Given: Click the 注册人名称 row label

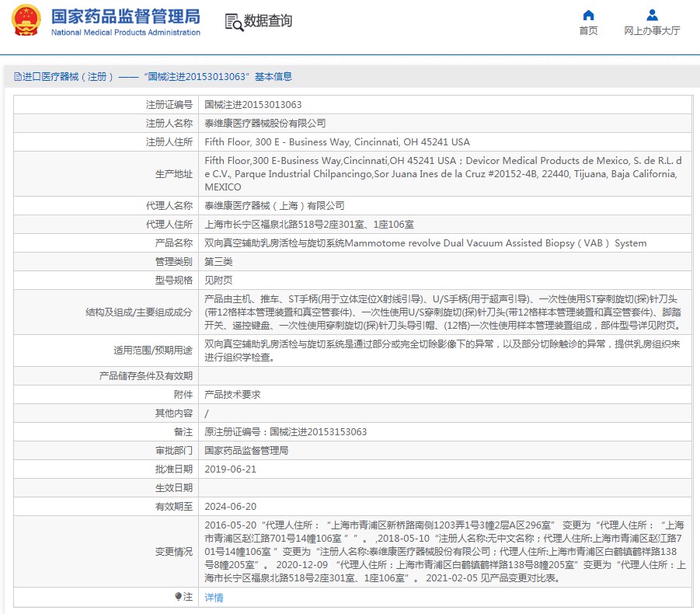Looking at the screenshot, I should (169, 124).
